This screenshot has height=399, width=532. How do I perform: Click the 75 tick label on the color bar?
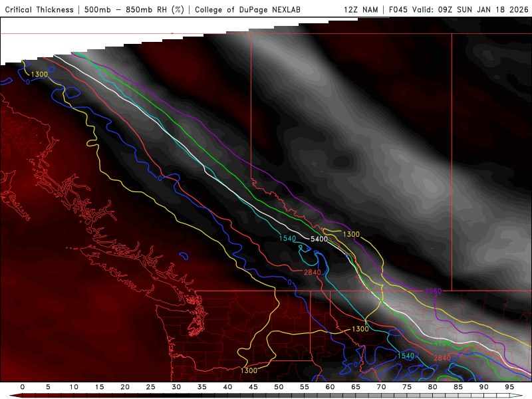pos(407,387)
